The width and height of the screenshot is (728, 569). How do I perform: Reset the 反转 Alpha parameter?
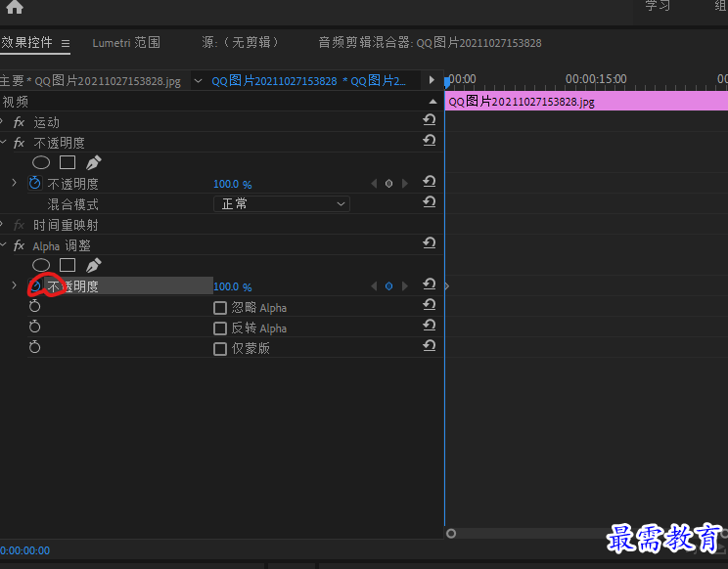point(430,326)
